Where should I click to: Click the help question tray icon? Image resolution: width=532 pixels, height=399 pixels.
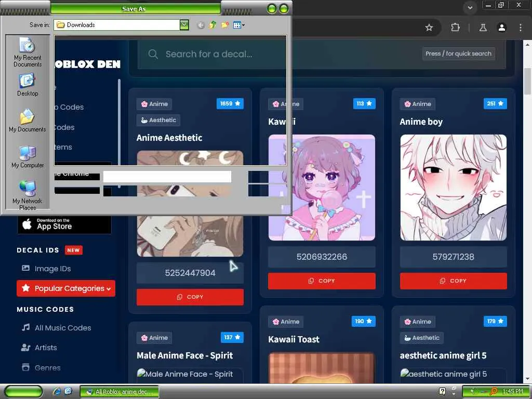coord(442,391)
